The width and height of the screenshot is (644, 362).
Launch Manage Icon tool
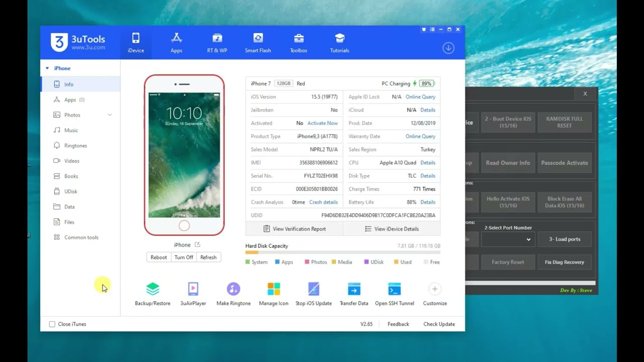click(x=274, y=294)
